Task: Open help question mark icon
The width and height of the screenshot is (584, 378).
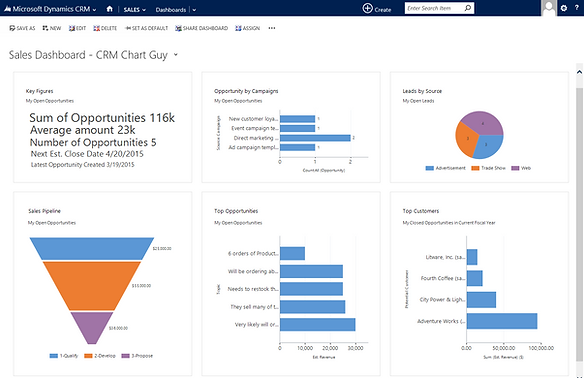Action: (x=577, y=8)
